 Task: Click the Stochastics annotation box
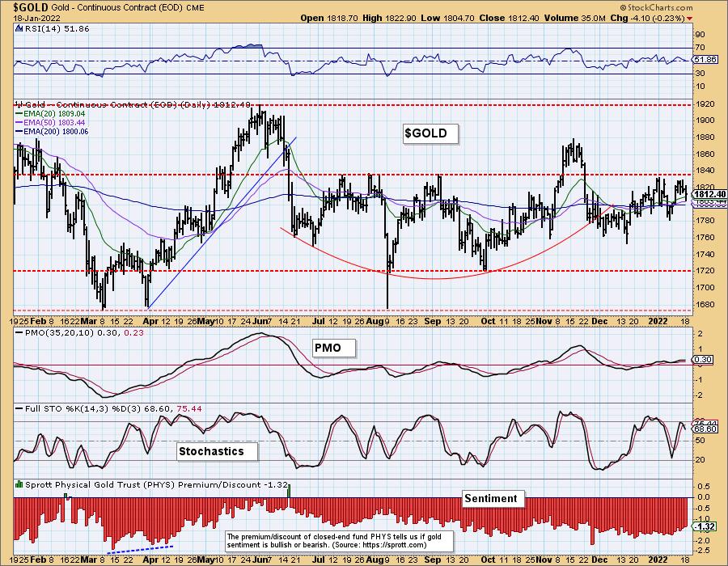coord(217,451)
